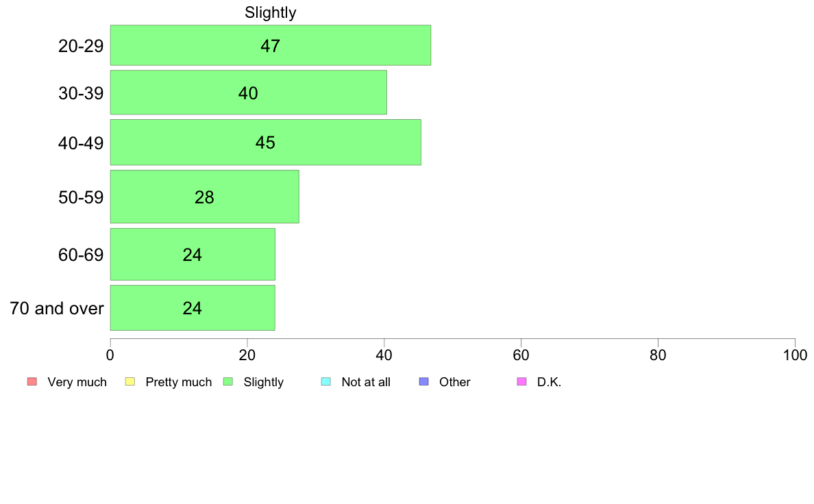Click the yellow Pretty much legend swatch

point(129,382)
